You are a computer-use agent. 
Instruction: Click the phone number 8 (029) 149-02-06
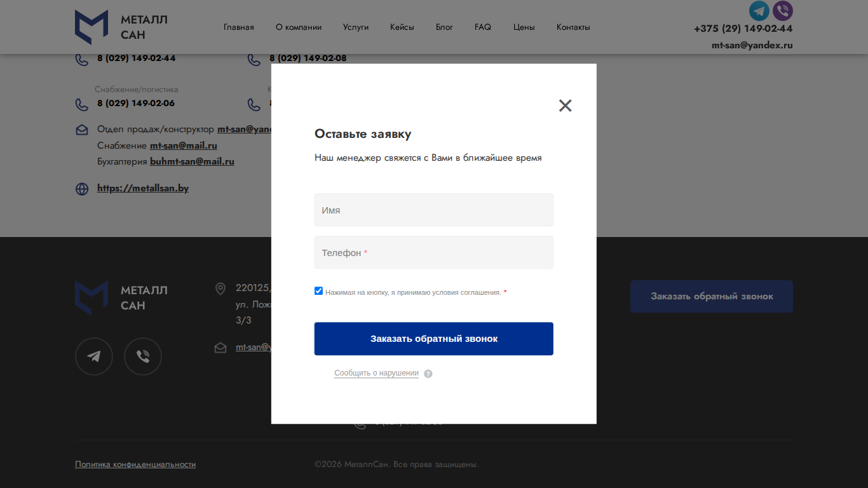tap(136, 103)
